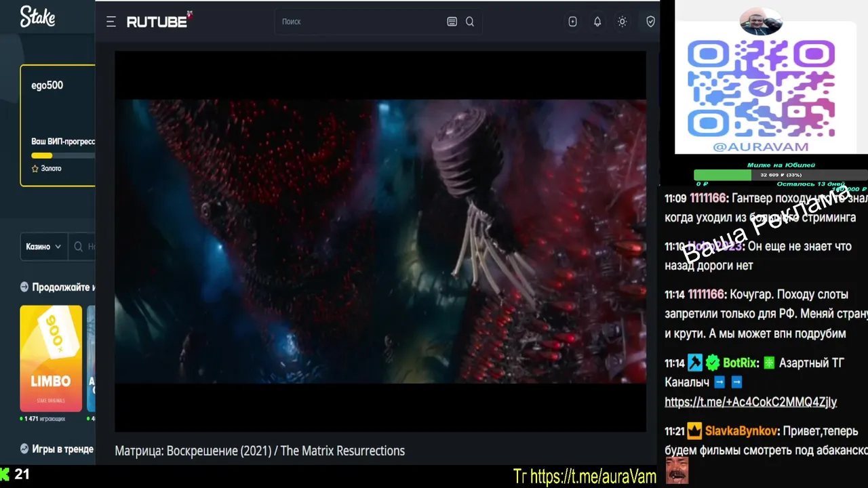Open the LIMBO game thumbnail

(x=51, y=359)
